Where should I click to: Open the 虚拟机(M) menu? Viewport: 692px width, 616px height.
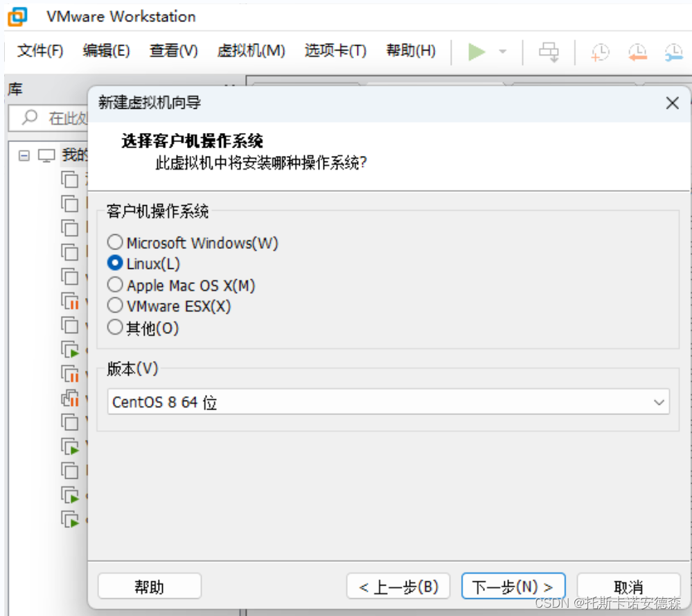[251, 51]
